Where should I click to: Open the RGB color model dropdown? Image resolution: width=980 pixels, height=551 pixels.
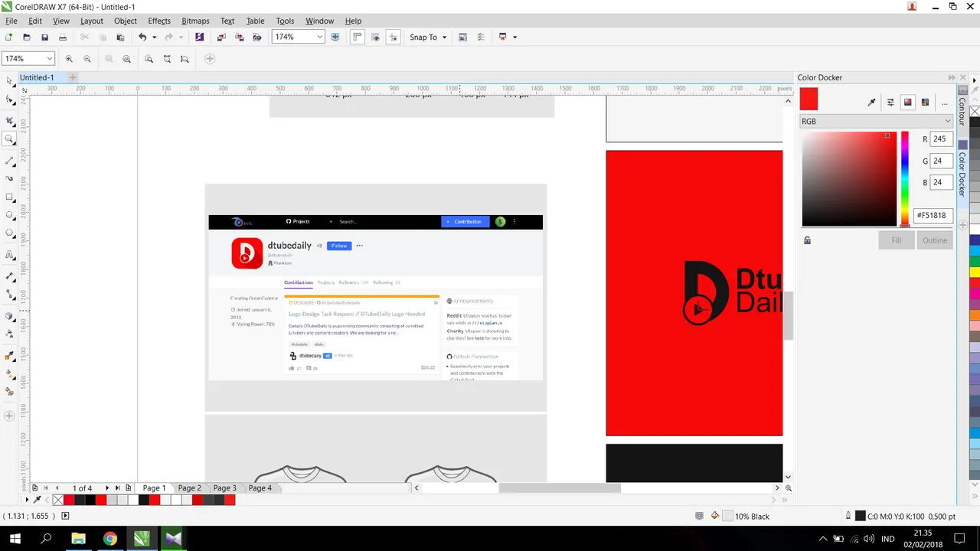(877, 121)
